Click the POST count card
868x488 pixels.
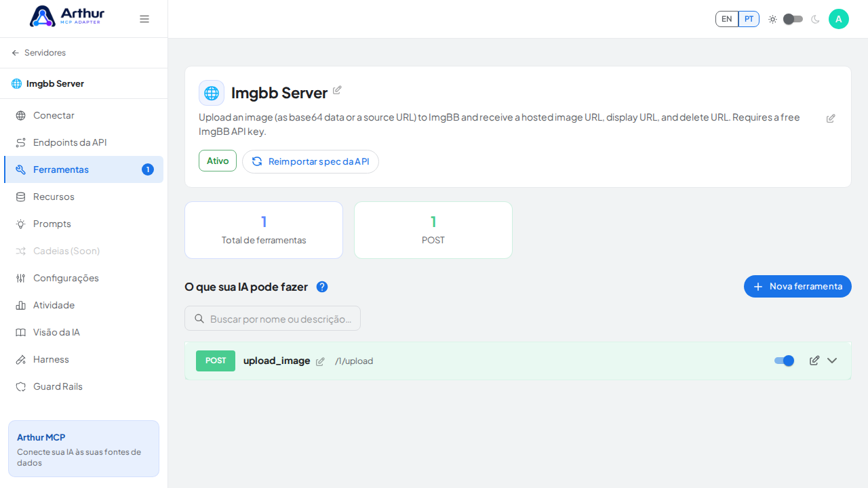pos(433,230)
